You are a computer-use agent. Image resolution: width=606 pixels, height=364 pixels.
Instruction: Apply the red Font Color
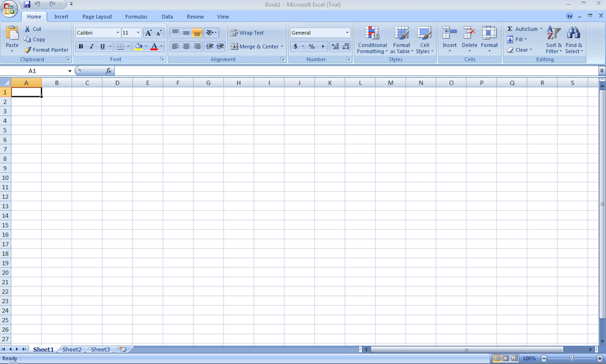[154, 46]
